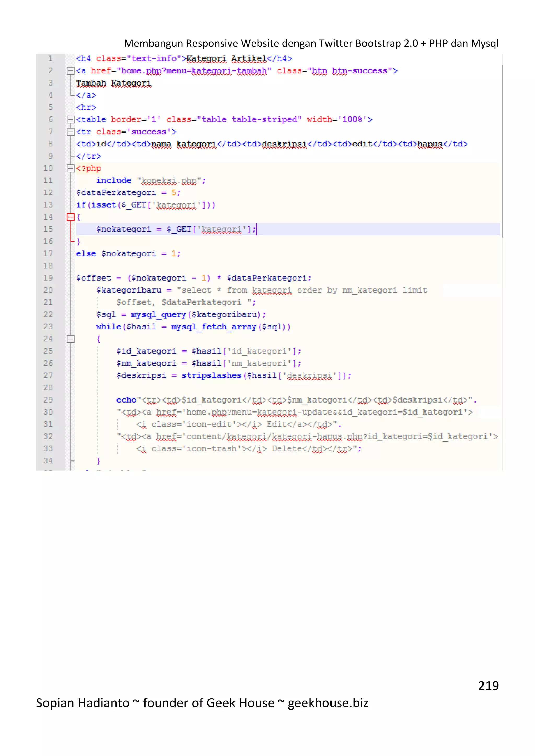Click line number 28 in the gutter
Screen dimensions: 535x756
(48, 388)
